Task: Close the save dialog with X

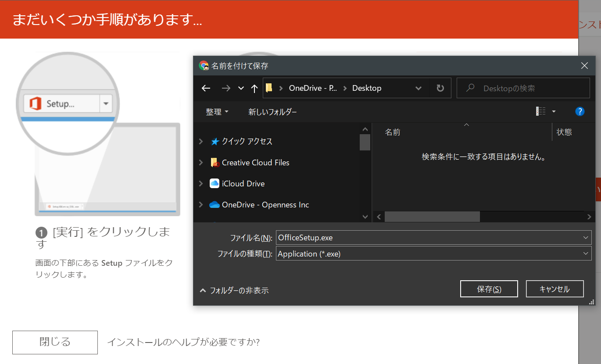Action: (584, 66)
